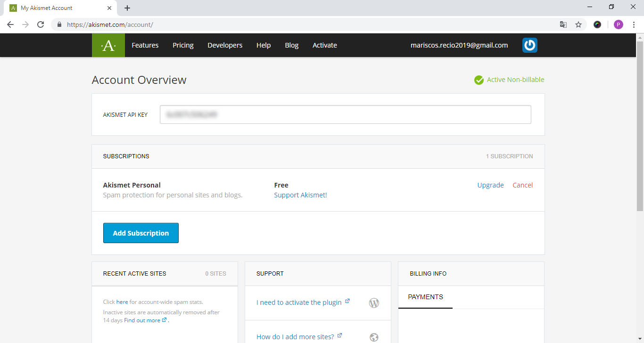Click the WordPress icon beside activate plugin
The height and width of the screenshot is (343, 644).
(x=374, y=303)
